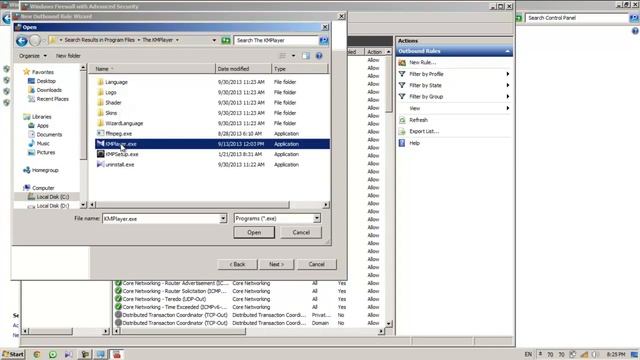Open Documents library
640x360 pixels.
point(49,134)
